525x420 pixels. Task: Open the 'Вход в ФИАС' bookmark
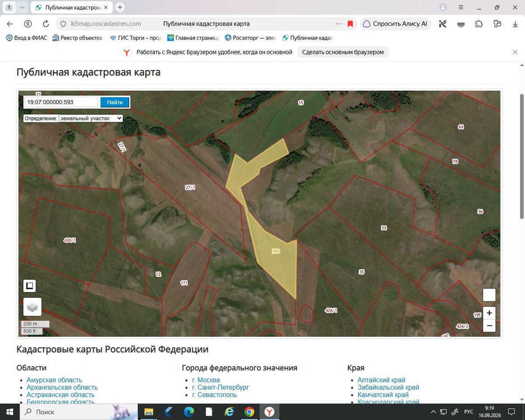pyautogui.click(x=27, y=38)
